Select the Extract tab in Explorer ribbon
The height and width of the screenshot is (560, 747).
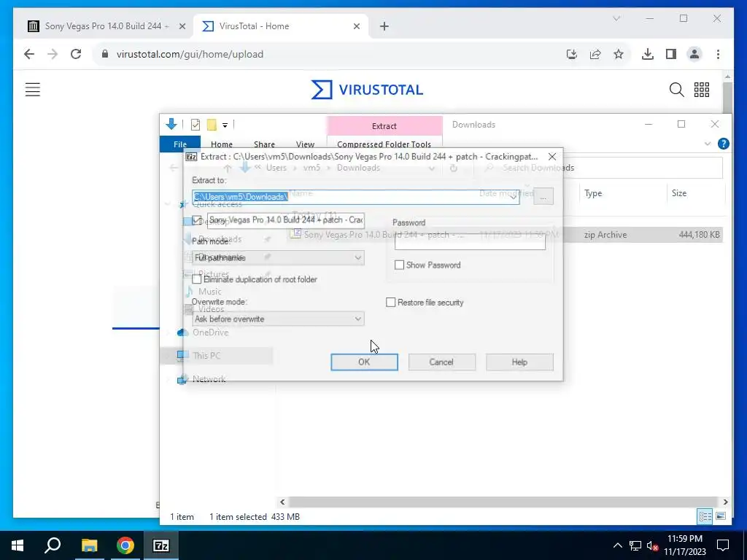click(x=384, y=126)
